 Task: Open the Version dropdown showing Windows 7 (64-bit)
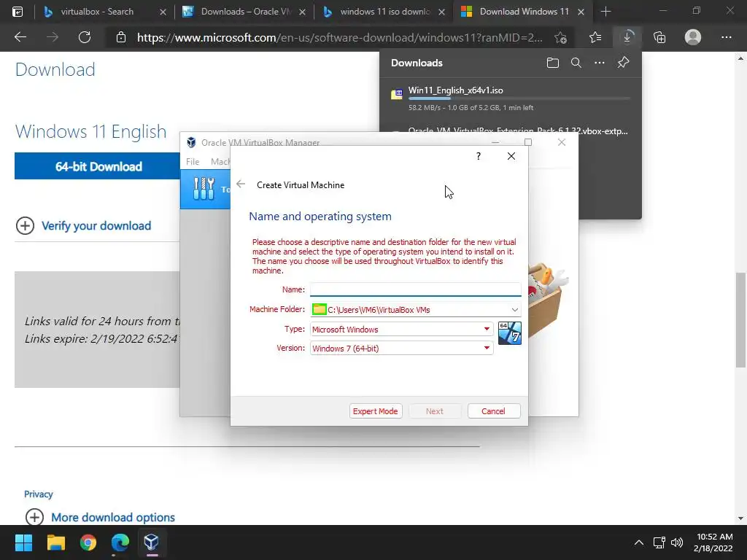click(x=402, y=348)
